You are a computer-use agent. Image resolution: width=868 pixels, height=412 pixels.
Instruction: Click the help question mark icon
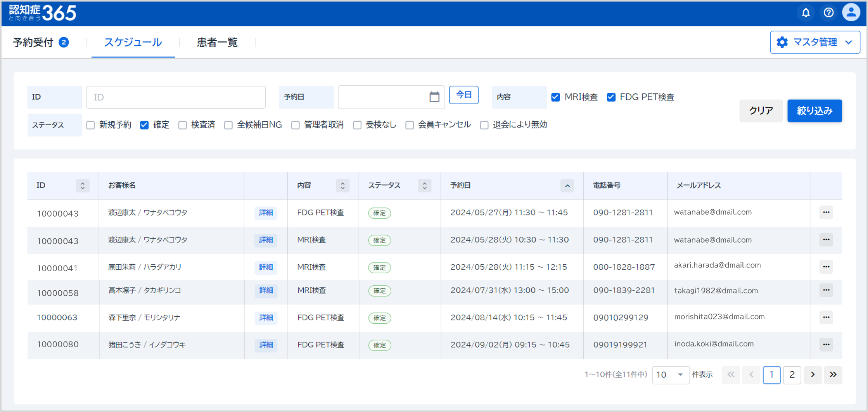tap(828, 13)
